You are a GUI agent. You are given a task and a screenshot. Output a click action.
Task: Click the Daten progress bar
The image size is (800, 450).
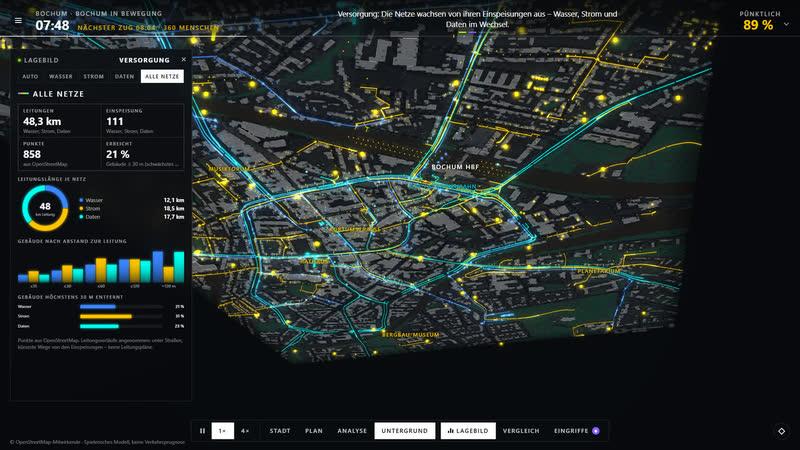[121, 326]
